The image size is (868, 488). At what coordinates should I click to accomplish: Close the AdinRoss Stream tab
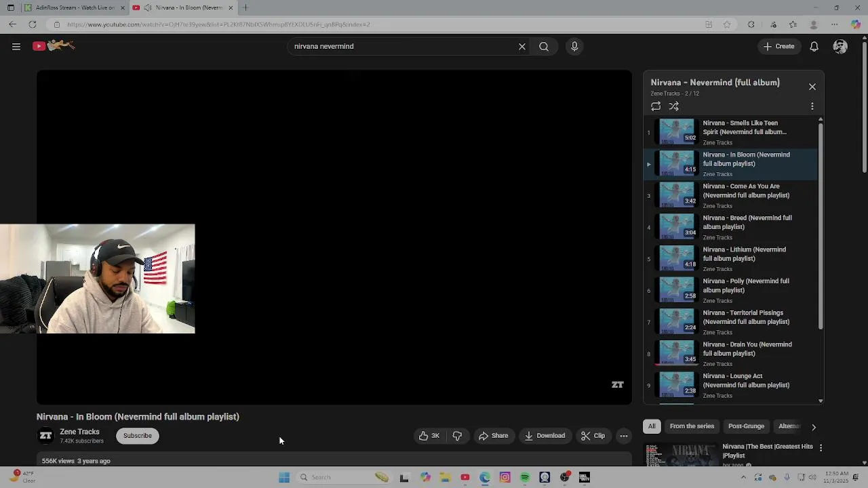pos(123,7)
